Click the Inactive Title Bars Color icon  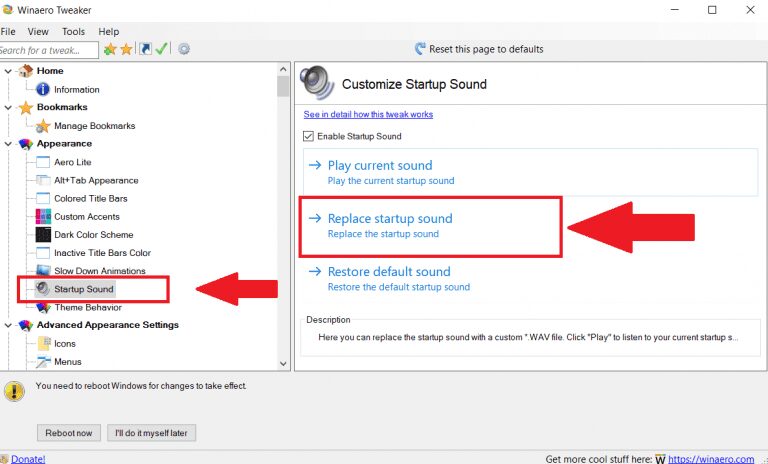[x=43, y=253]
